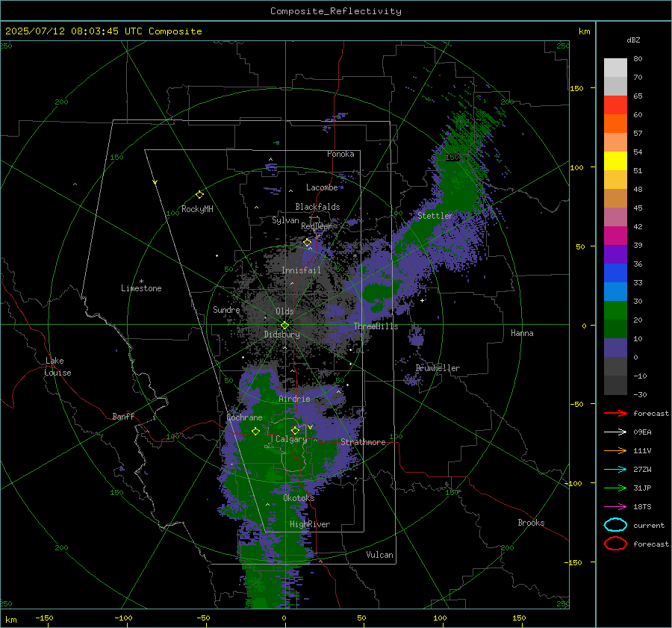Screen dimensions: 672x628
Task: Click the Stettler town label
Action: (435, 216)
